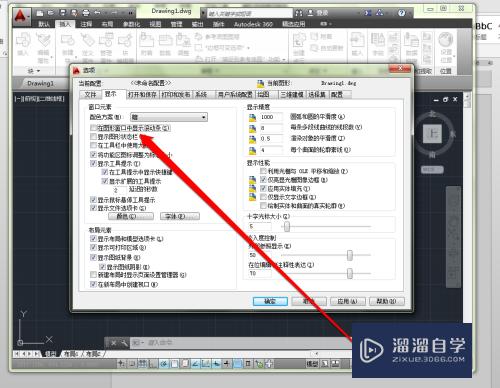500x388 pixels.
Task: Toggle the grid display status bar icon
Action: click(142, 364)
